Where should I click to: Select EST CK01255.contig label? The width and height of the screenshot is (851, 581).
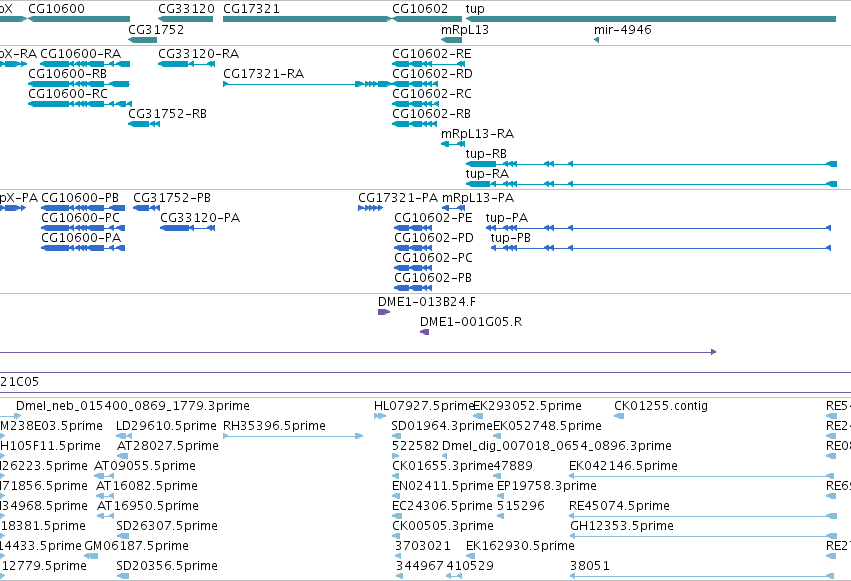tap(661, 405)
